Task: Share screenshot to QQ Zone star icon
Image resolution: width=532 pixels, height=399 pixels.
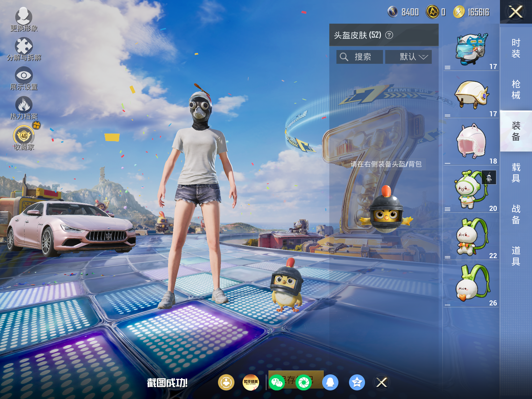Action: tap(357, 382)
